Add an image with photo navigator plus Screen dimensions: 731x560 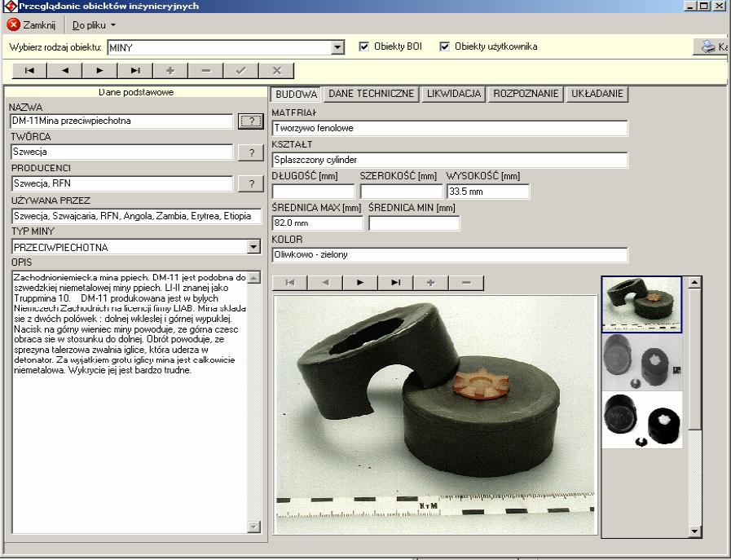(431, 283)
